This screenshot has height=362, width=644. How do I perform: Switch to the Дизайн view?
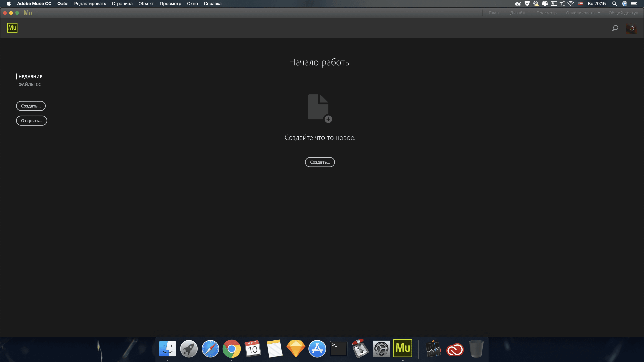517,13
